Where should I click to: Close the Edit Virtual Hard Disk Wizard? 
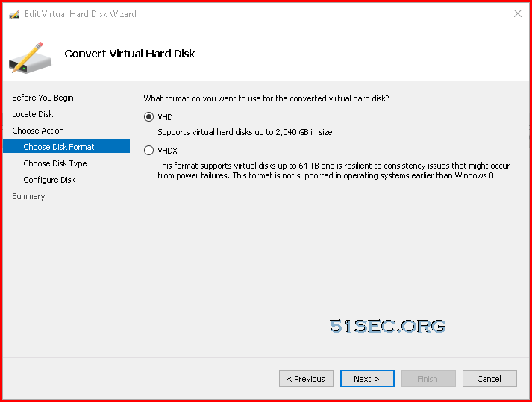pyautogui.click(x=518, y=13)
